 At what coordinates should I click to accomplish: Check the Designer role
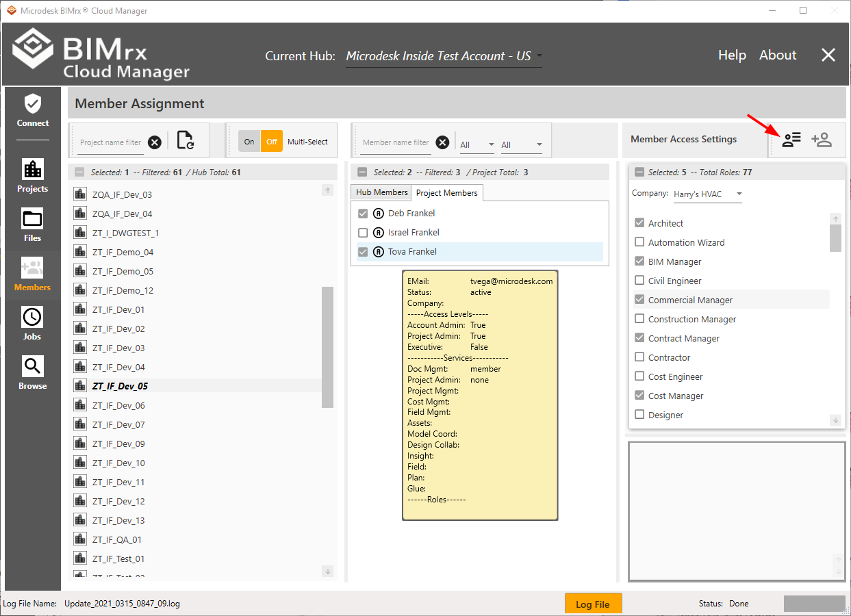point(639,415)
